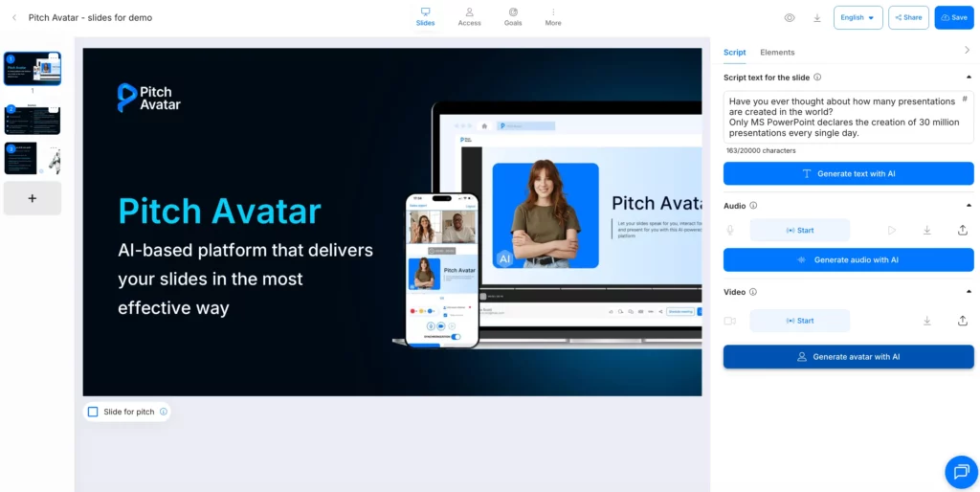Viewport: 980px width, 492px height.
Task: Upload a video file in Video section
Action: tap(962, 321)
